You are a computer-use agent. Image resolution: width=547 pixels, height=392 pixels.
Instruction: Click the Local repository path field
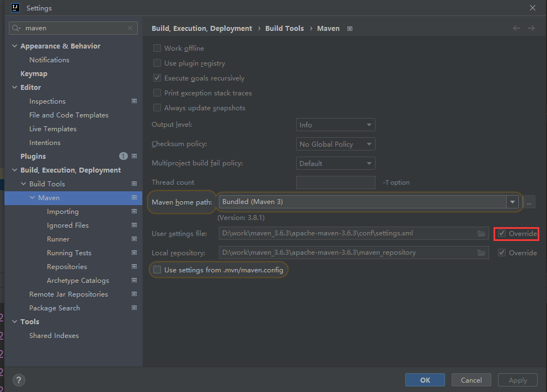(x=354, y=253)
